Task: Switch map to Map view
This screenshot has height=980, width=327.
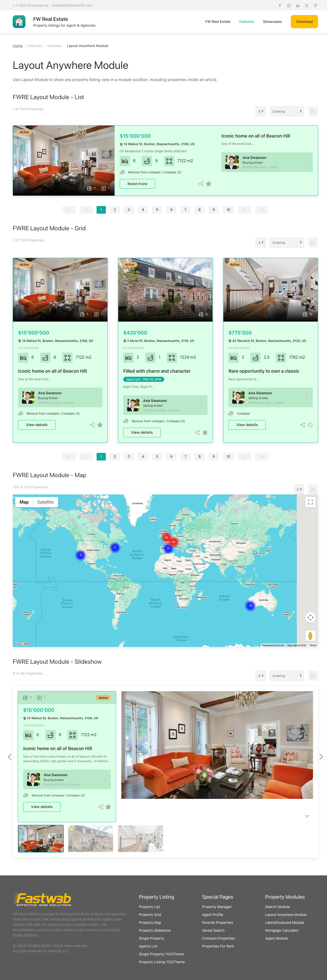Action: [24, 502]
